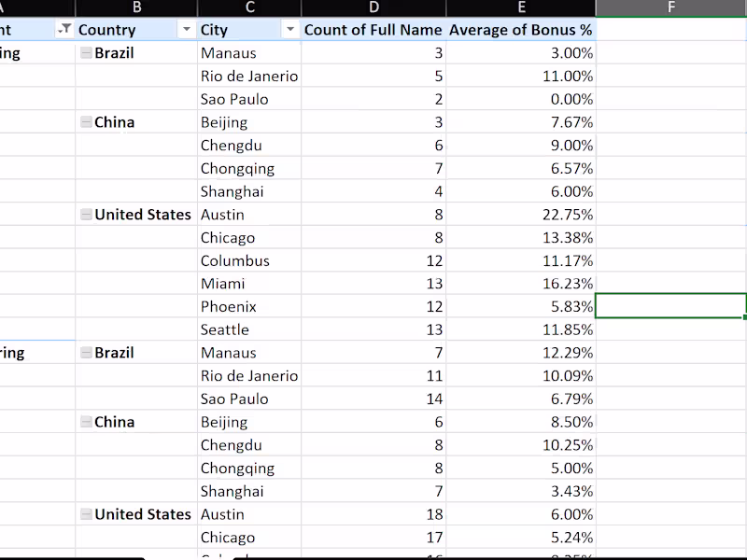Open the filter button in column A header

[64, 30]
